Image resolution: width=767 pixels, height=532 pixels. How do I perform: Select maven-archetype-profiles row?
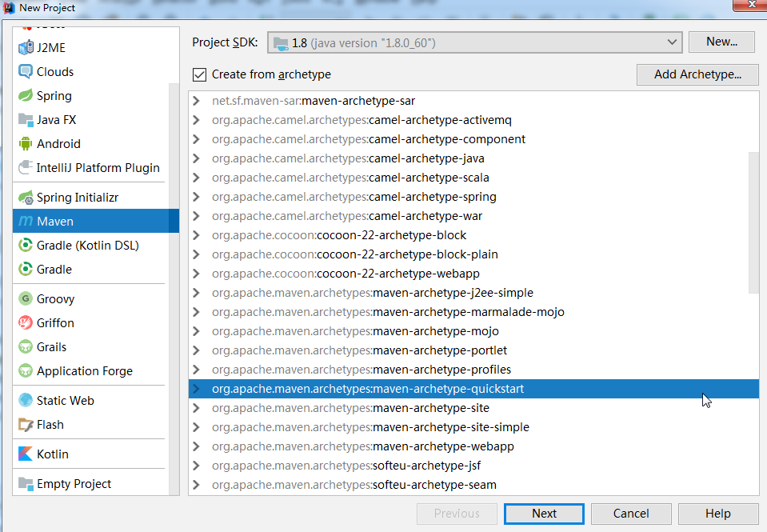tap(473, 370)
